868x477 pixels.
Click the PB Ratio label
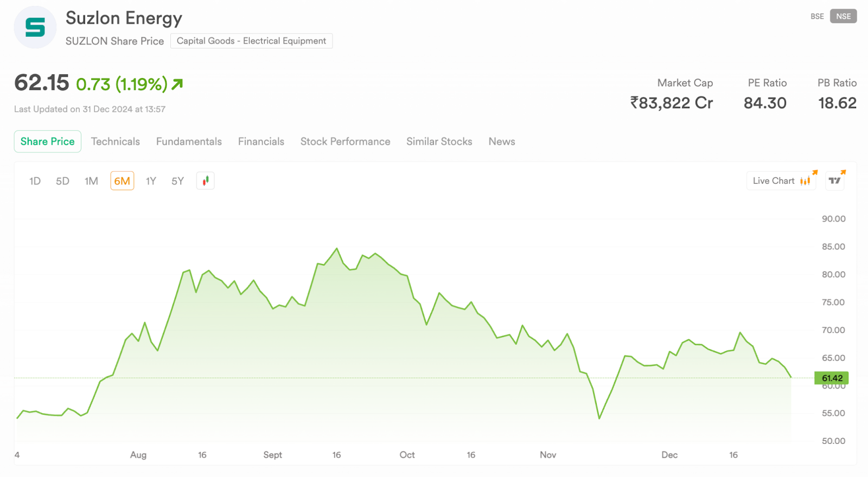click(837, 83)
